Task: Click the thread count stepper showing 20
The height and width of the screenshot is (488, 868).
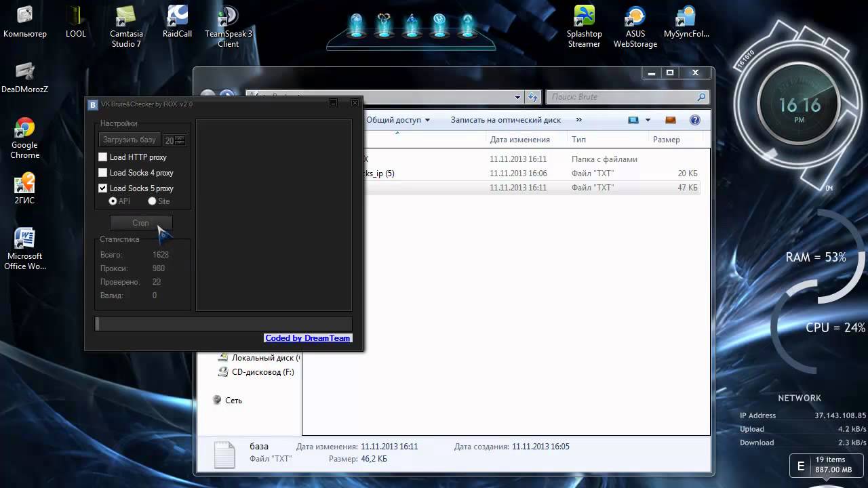Action: pos(175,140)
